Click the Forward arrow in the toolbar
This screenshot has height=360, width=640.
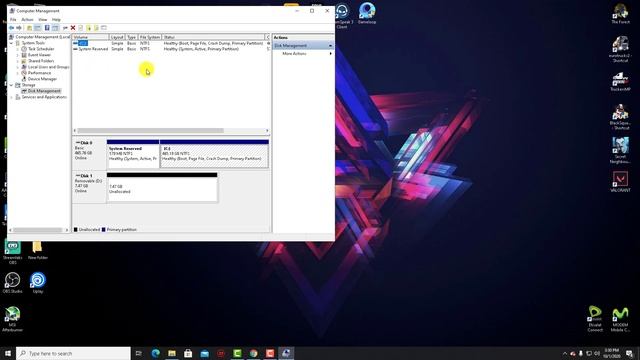pos(19,28)
